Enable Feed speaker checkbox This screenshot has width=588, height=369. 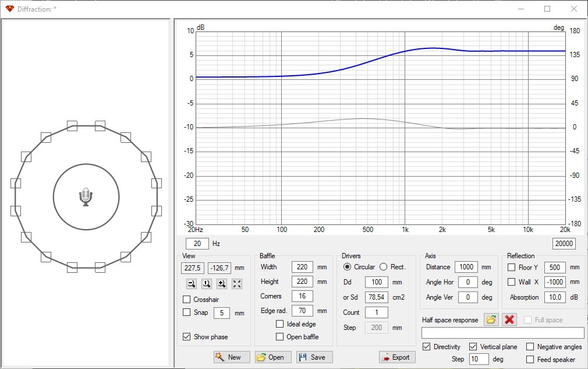pyautogui.click(x=530, y=359)
